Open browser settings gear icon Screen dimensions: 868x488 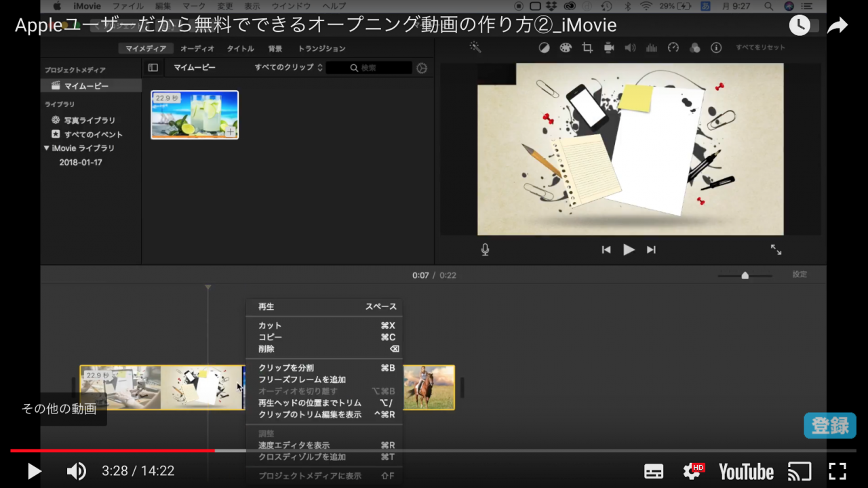[x=422, y=68]
